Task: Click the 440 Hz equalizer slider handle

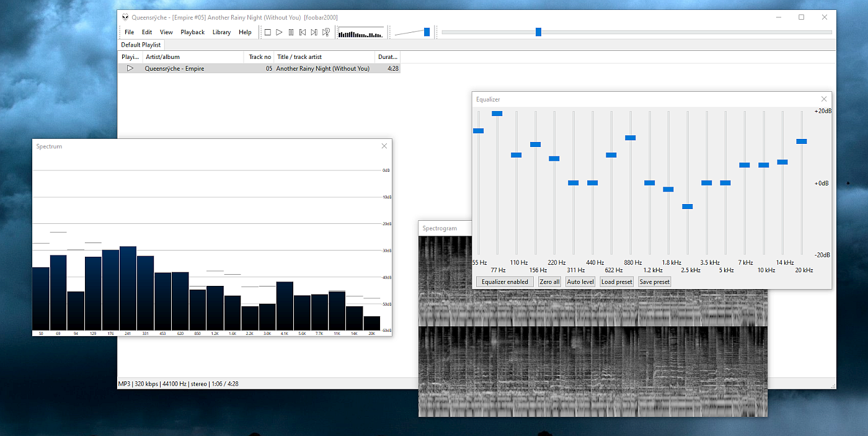Action: [593, 183]
